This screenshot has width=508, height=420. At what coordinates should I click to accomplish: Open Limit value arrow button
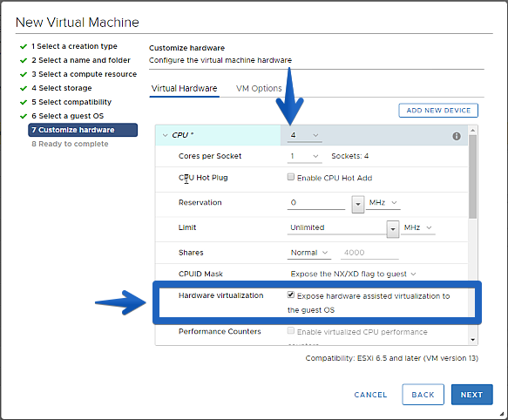[x=393, y=229]
